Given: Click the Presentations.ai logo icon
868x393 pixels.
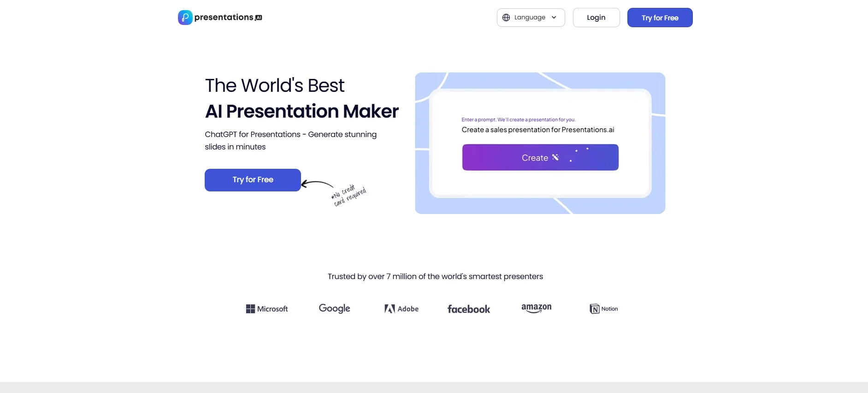Looking at the screenshot, I should (x=185, y=18).
